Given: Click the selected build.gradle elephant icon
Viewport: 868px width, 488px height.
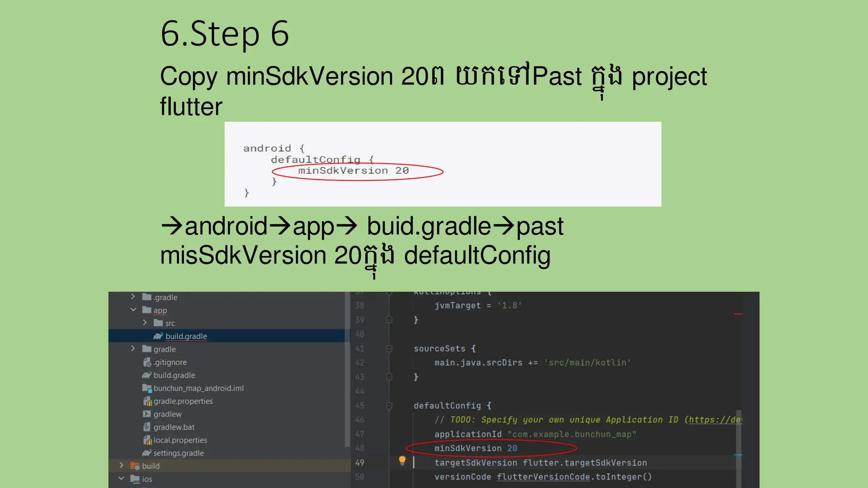Looking at the screenshot, I should tap(158, 336).
